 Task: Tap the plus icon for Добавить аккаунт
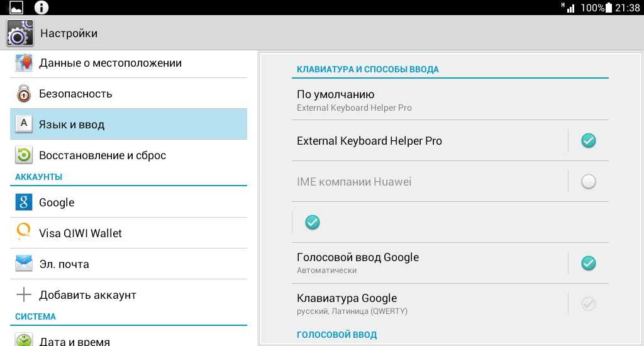click(24, 294)
